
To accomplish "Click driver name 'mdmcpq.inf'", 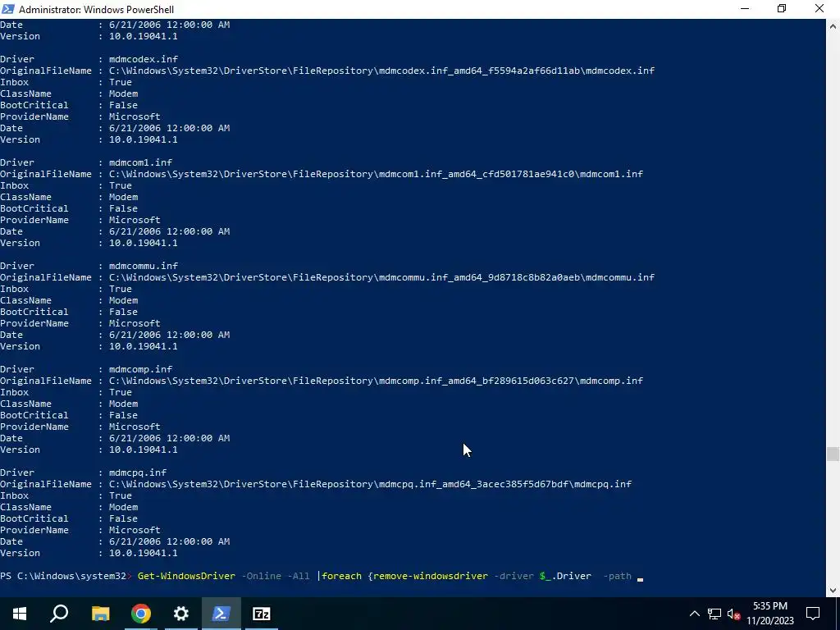I will tap(138, 472).
